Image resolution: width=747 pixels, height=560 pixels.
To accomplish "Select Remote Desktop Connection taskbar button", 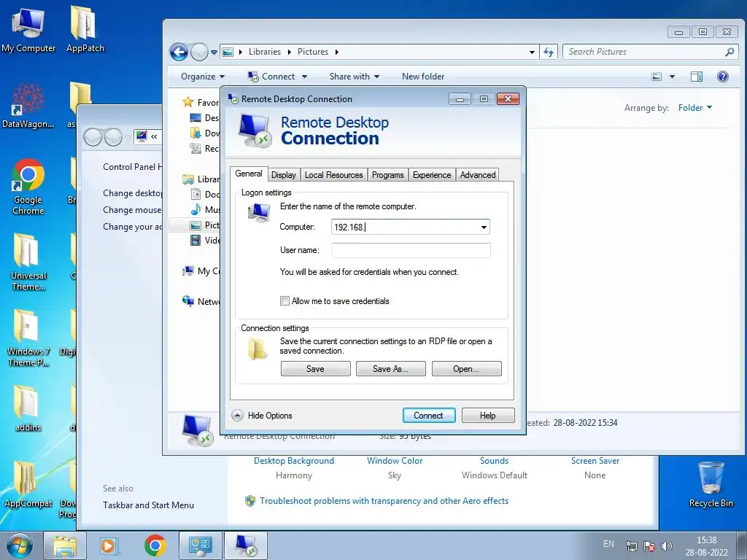I will 246,545.
